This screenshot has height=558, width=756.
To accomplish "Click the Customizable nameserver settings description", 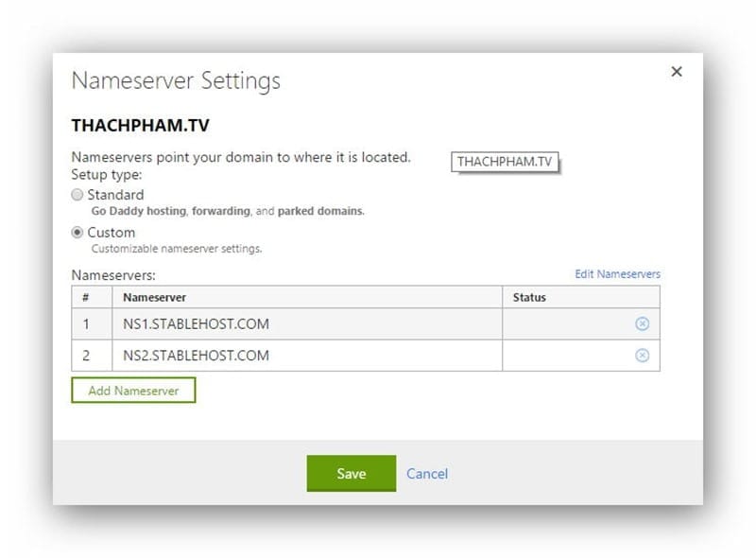I will click(177, 249).
